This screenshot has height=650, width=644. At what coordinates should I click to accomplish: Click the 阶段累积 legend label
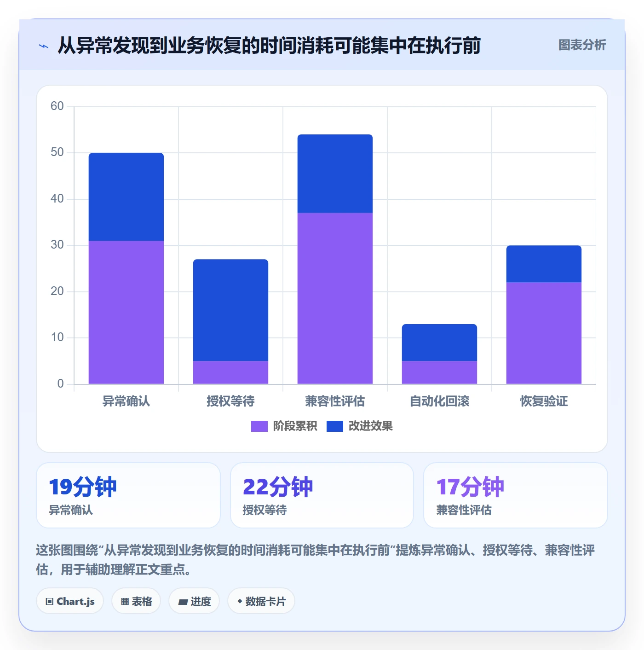click(295, 426)
